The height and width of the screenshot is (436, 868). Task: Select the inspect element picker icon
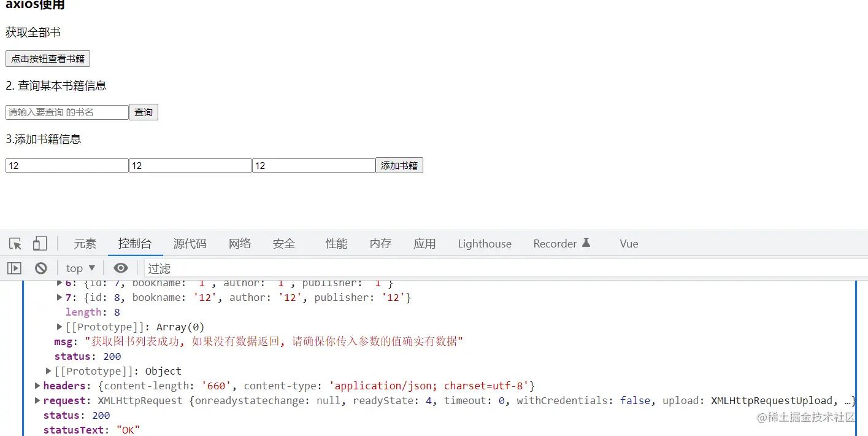15,244
